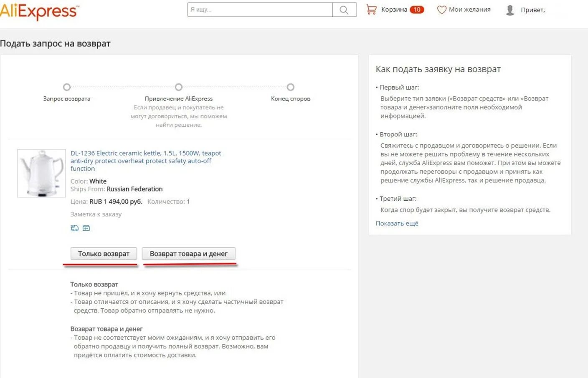Click the 'Третий шаг:' bullet text
The image size is (588, 378).
pyautogui.click(x=398, y=199)
